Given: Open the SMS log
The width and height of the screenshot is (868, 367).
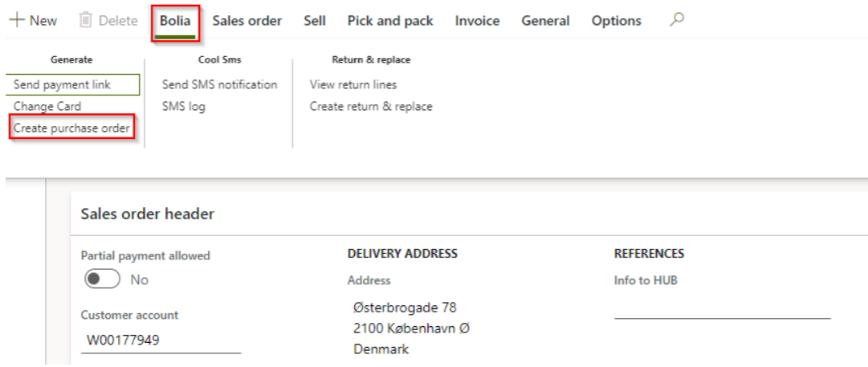Looking at the screenshot, I should click(x=183, y=106).
